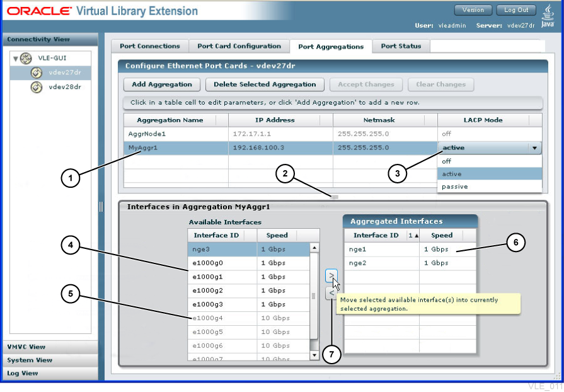The width and height of the screenshot is (564, 392).
Task: Select e1000g0 in Available Interfaces
Action: click(x=248, y=263)
